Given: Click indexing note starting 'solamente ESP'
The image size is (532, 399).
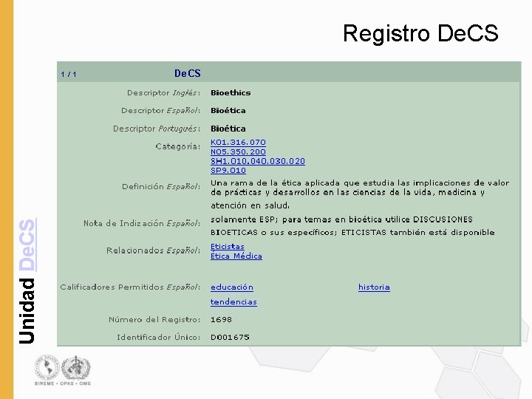Looking at the screenshot, I should point(352,226).
